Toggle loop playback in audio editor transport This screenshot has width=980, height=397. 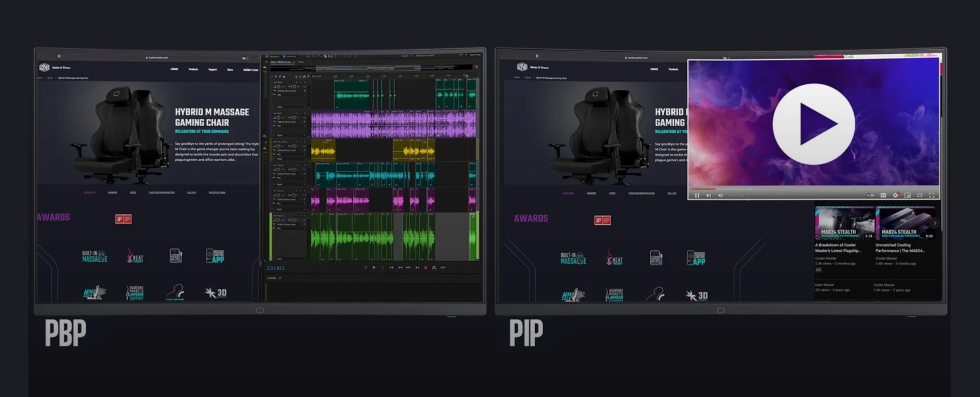coord(434,268)
